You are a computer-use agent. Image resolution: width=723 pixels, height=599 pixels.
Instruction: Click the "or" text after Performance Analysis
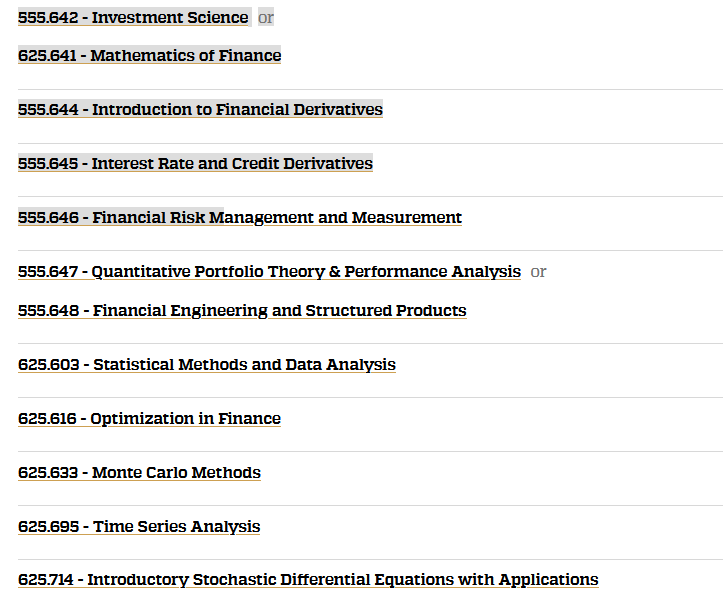[x=538, y=272]
